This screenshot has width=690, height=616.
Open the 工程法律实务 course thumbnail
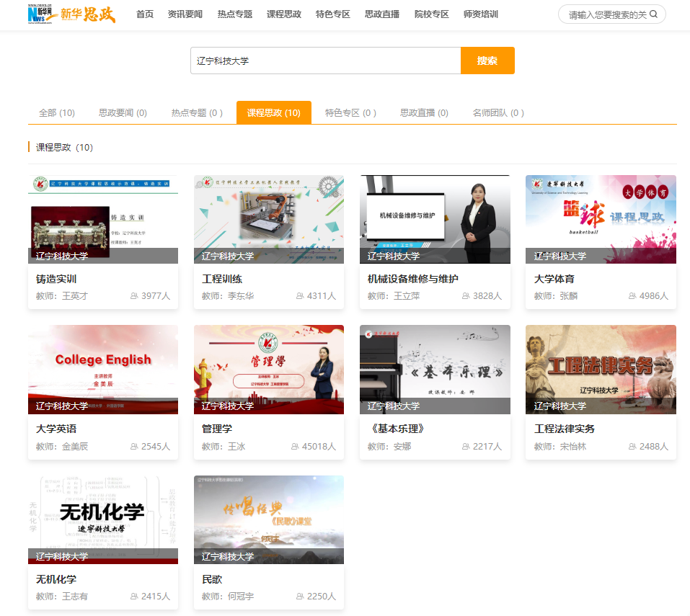click(601, 370)
